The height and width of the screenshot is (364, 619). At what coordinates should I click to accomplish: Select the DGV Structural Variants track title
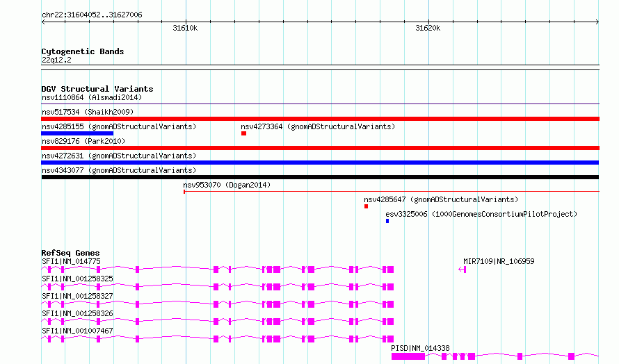point(97,89)
